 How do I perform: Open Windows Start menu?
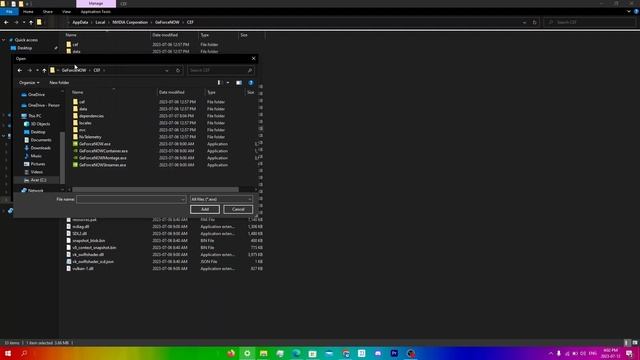pos(8,353)
